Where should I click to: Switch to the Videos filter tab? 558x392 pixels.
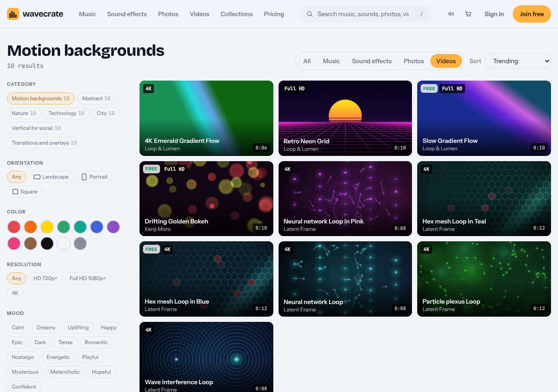[x=446, y=61]
